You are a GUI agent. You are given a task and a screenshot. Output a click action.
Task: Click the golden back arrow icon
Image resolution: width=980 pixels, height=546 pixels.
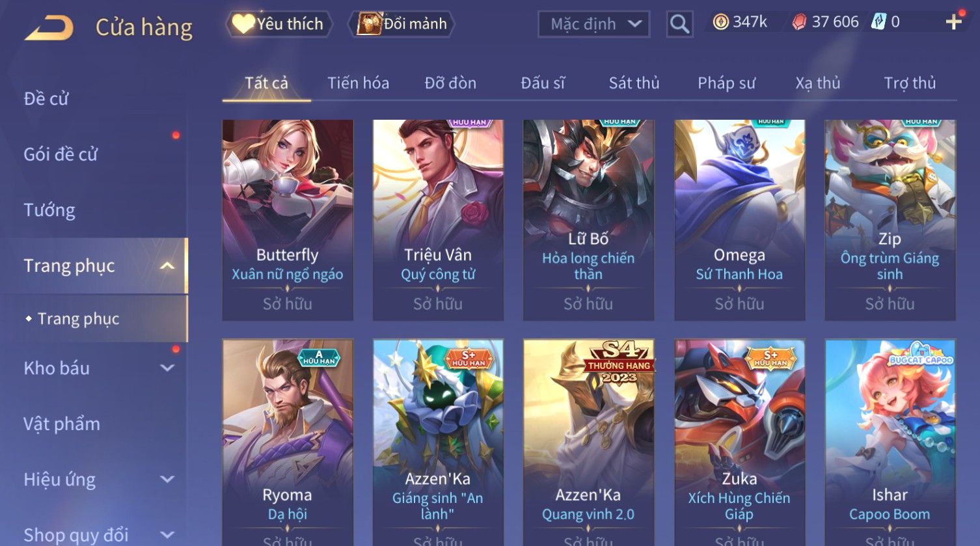click(49, 28)
